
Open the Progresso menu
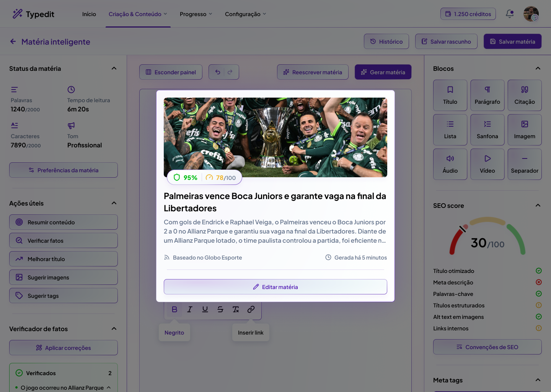(196, 14)
